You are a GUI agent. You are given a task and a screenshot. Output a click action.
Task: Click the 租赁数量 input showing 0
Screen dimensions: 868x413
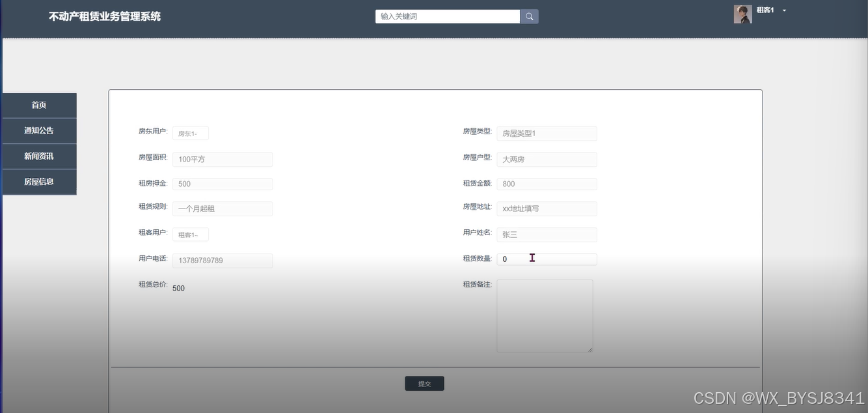(547, 259)
